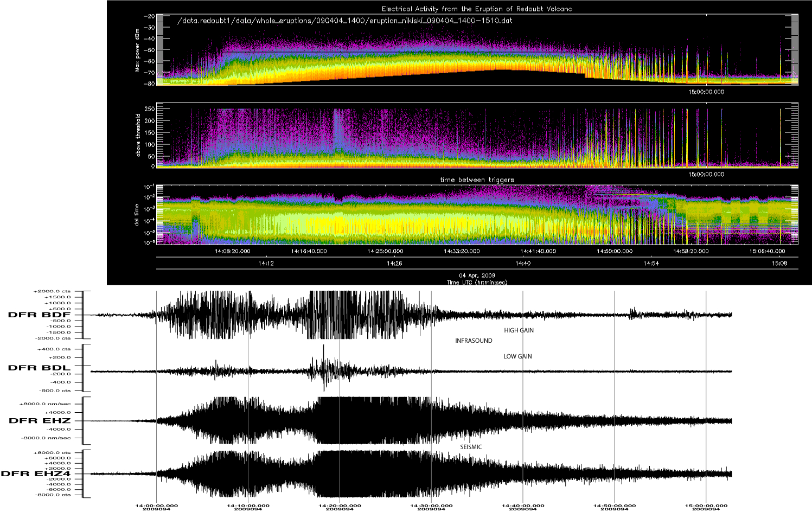Click the INFRASOUND annotation
Image resolution: width=812 pixels, height=512 pixels.
474,341
